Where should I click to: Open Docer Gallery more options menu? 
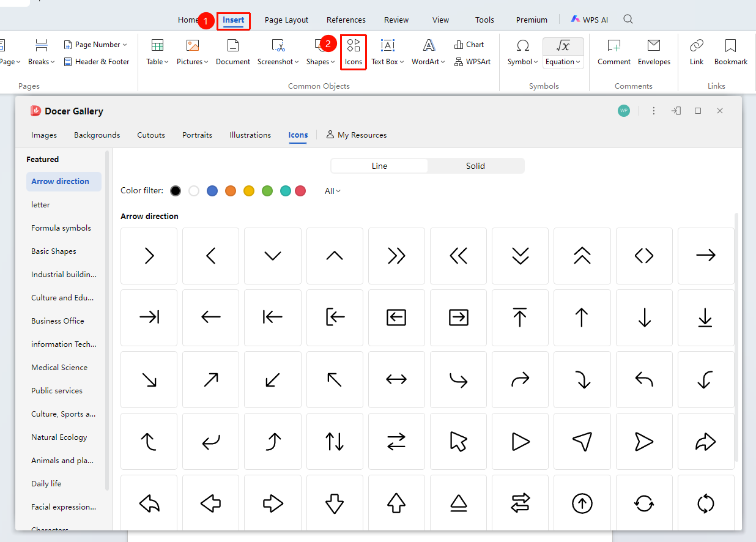coord(654,111)
